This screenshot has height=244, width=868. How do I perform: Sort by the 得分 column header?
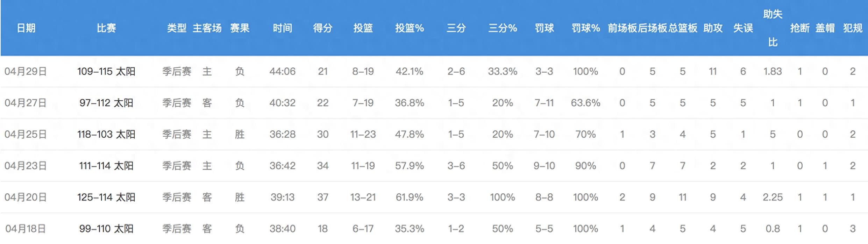click(x=322, y=28)
